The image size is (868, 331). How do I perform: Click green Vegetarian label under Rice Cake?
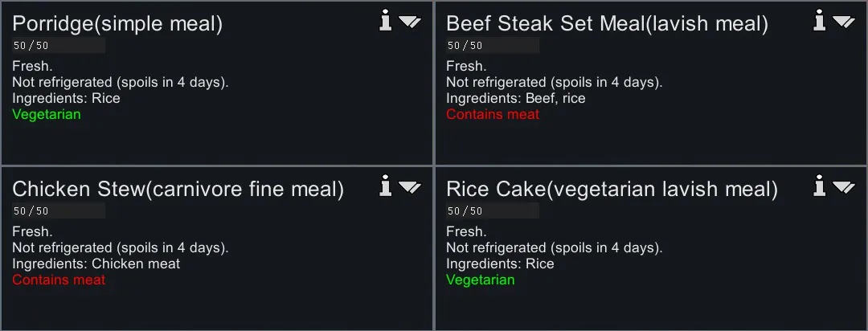coord(481,280)
